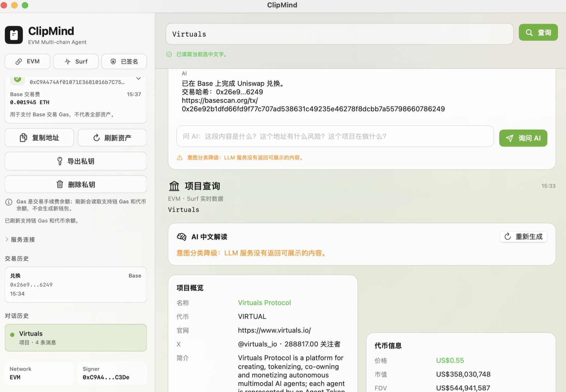The width and height of the screenshot is (566, 392).
Task: Click the basescan.org transaction URL
Action: [313, 105]
